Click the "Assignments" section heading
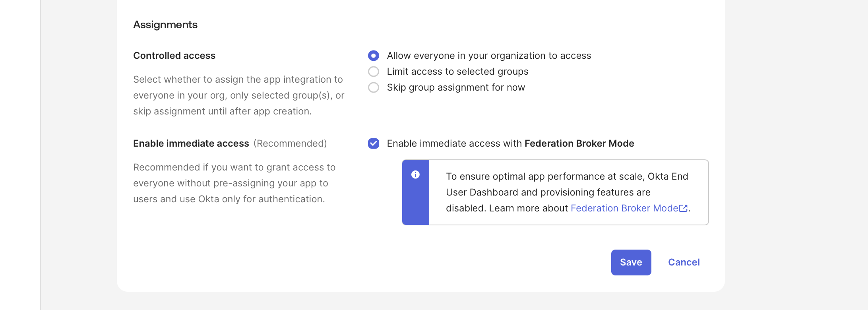This screenshot has height=310, width=868. [x=165, y=25]
